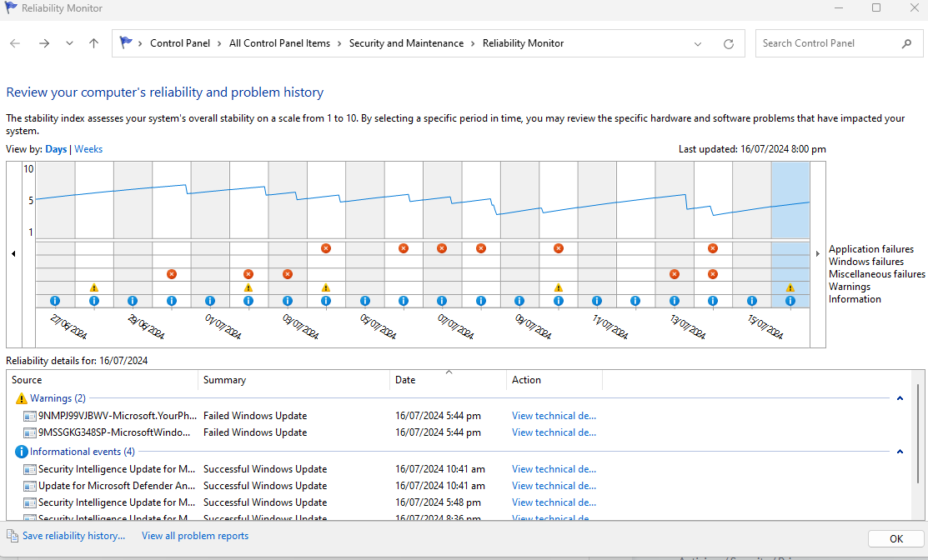View technical details for 9MSSGKG348SP-MicrosoftWindo row
This screenshot has width=928, height=560.
click(554, 432)
